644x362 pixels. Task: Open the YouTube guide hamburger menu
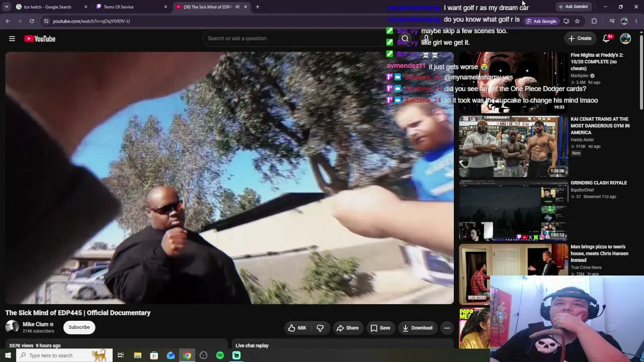pyautogui.click(x=12, y=39)
